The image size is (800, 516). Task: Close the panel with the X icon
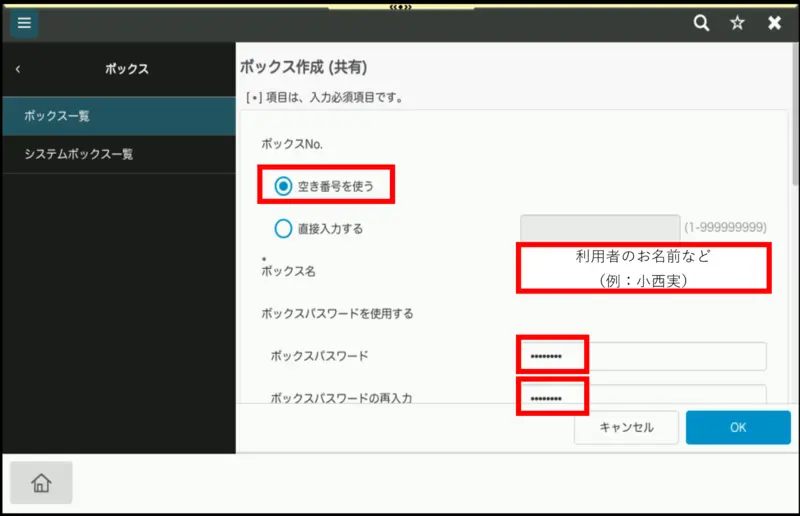click(774, 23)
